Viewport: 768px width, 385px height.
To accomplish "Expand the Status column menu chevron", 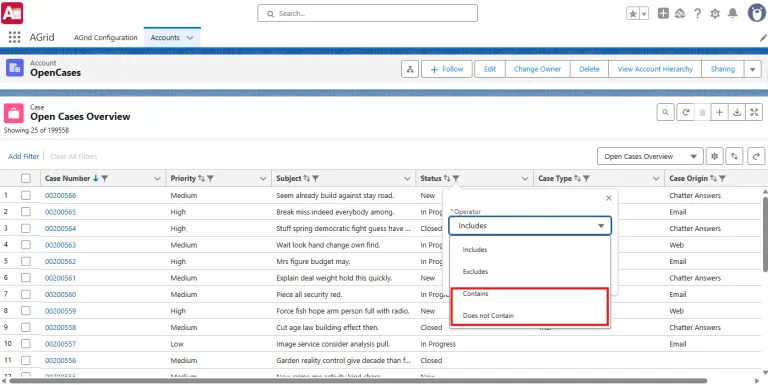I will point(525,179).
